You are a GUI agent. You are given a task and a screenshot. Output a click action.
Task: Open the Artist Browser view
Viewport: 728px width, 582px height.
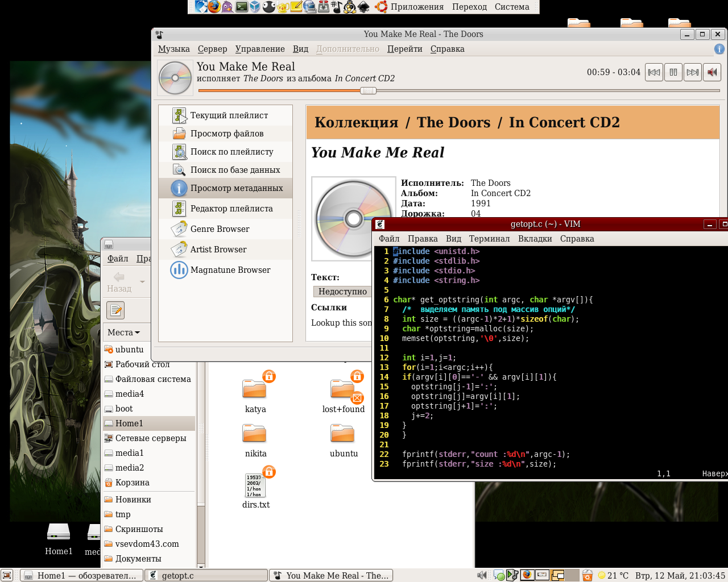pyautogui.click(x=218, y=250)
